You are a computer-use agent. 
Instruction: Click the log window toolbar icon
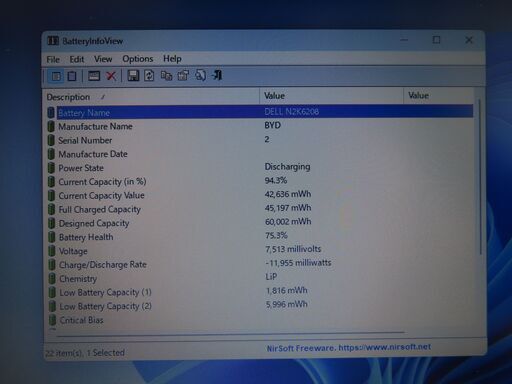[94, 76]
